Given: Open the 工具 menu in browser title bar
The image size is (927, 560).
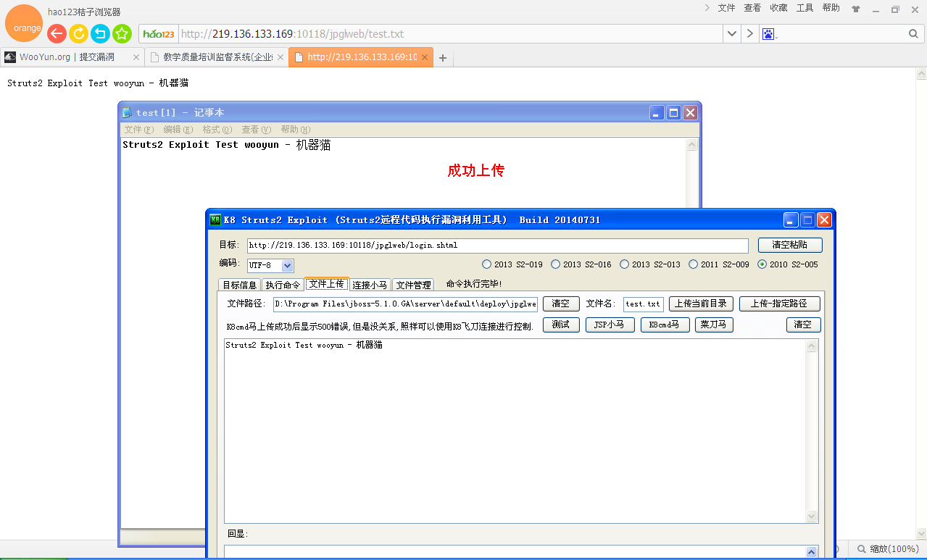Looking at the screenshot, I should [x=805, y=8].
